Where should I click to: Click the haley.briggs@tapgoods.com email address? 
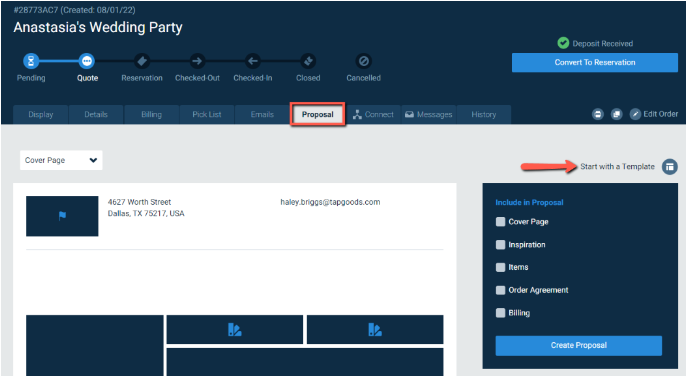click(330, 202)
